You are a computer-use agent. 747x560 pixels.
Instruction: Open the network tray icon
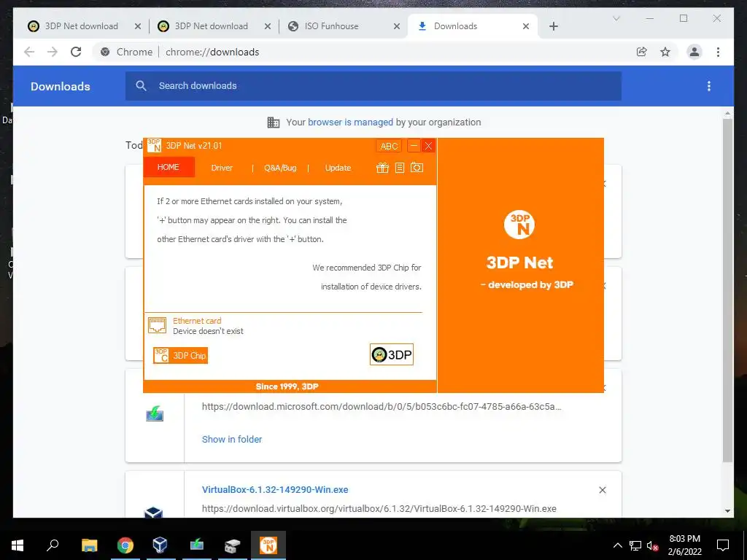[x=635, y=545]
